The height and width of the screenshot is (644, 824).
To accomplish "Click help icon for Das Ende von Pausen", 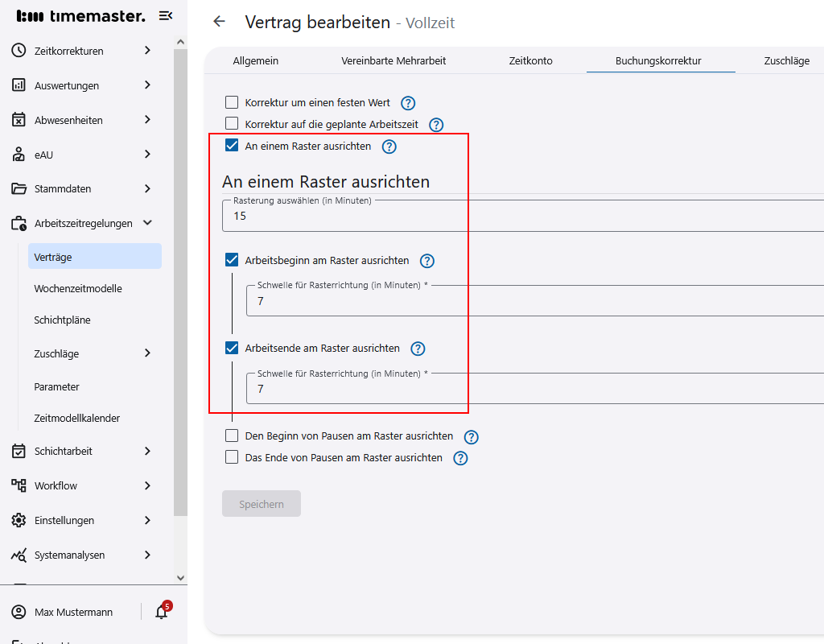I will click(460, 458).
